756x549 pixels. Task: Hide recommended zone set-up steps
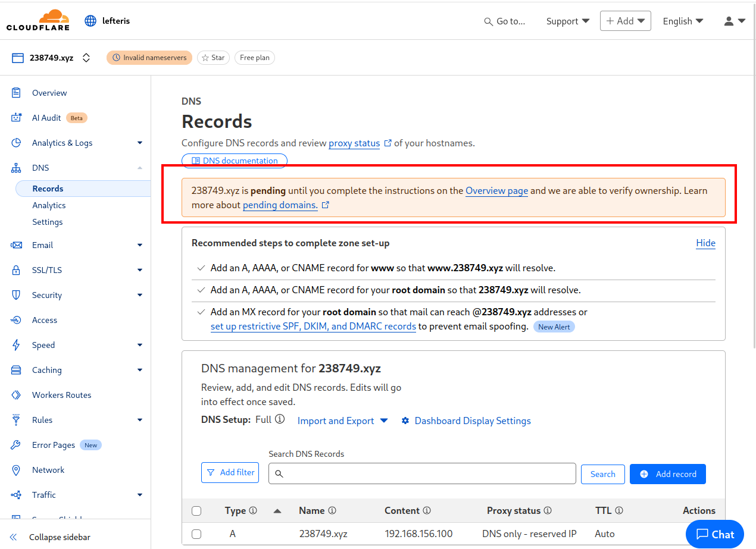click(706, 243)
